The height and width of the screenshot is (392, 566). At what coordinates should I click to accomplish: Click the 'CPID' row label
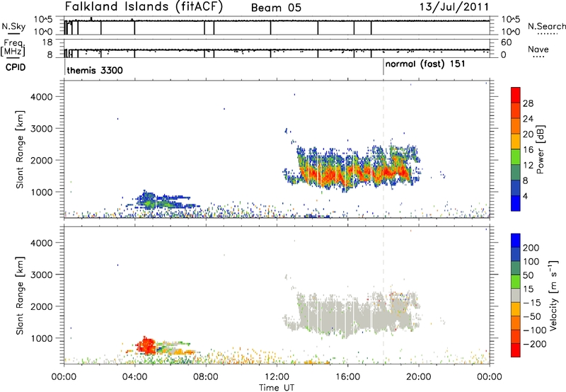point(16,67)
